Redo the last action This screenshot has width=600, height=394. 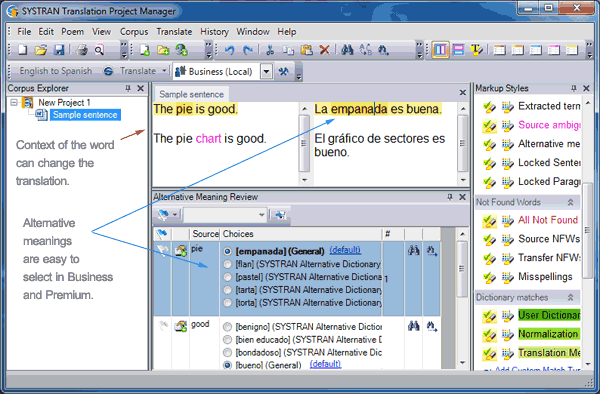click(x=248, y=50)
